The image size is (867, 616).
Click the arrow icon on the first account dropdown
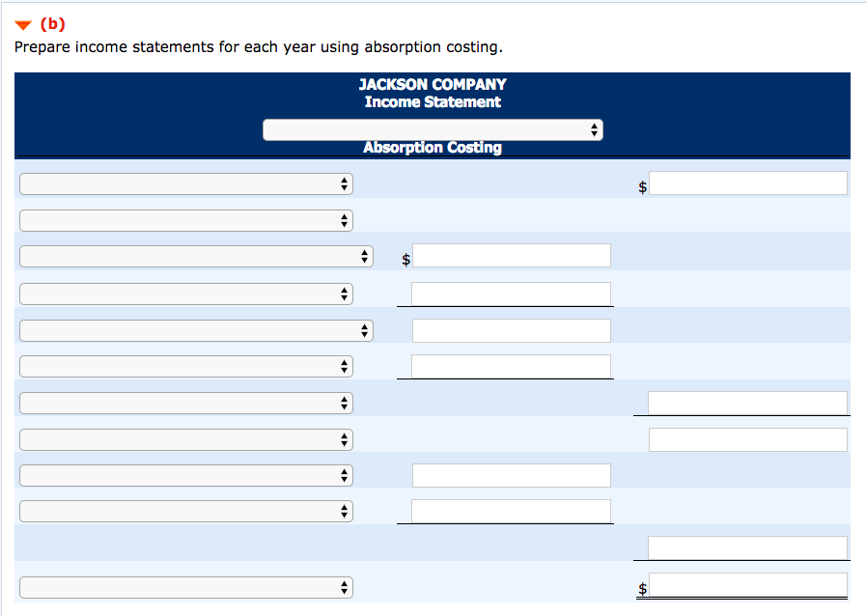coord(345,183)
